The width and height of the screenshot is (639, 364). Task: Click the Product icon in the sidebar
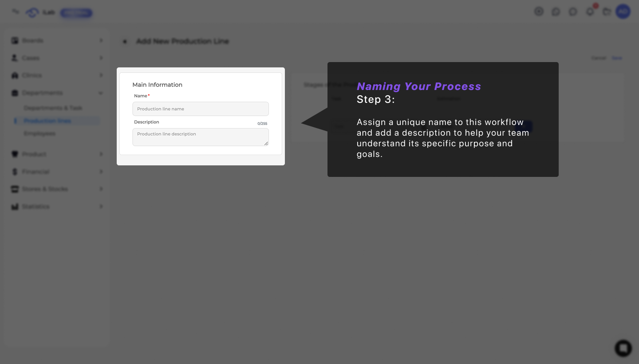click(x=15, y=154)
